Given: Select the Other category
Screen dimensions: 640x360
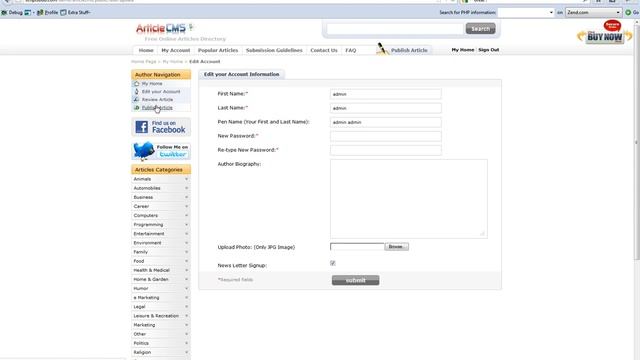Looking at the screenshot, I should pyautogui.click(x=140, y=334).
